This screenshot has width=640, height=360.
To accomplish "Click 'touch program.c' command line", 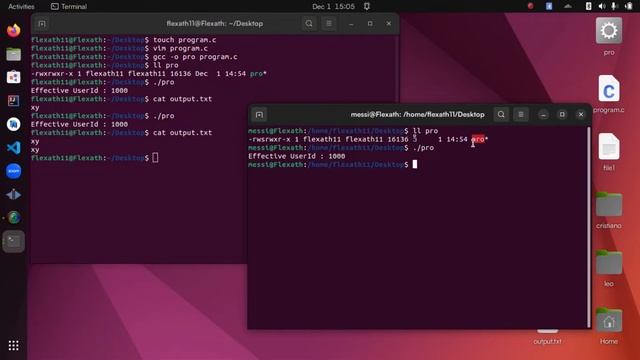I will [x=184, y=40].
